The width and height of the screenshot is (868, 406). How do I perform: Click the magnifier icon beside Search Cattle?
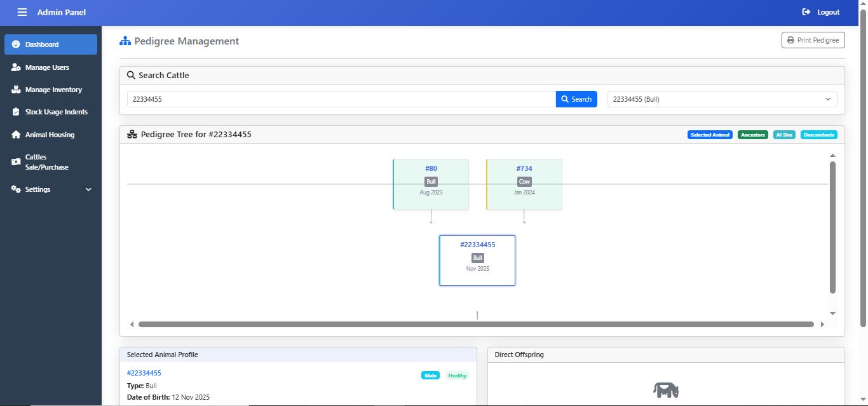[131, 75]
